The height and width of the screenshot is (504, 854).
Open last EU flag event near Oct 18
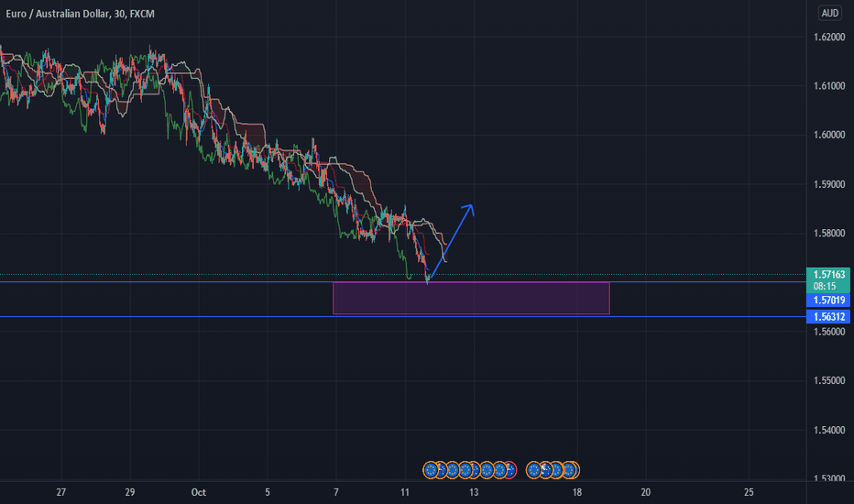coord(569,470)
